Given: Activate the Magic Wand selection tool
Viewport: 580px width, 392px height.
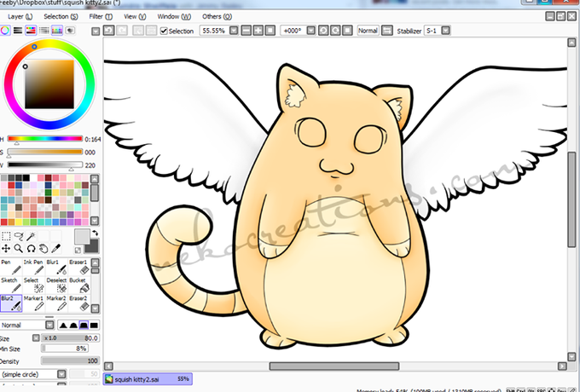Looking at the screenshot, I should coord(31,236).
